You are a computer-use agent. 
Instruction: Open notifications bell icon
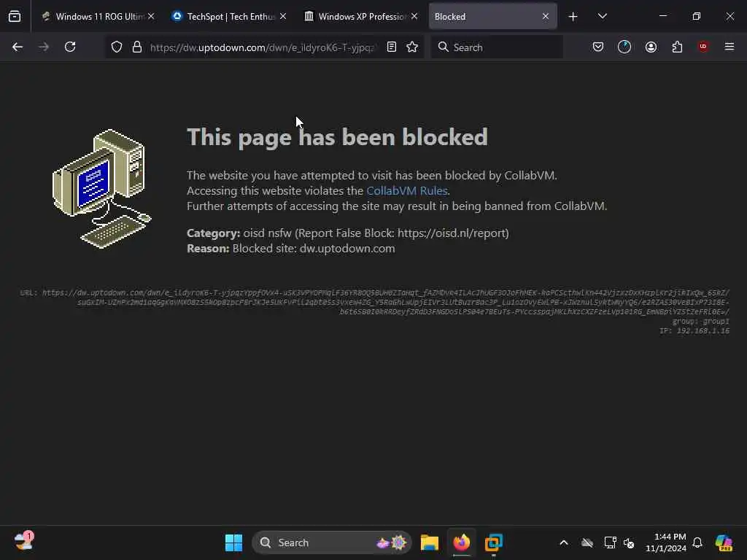point(697,542)
